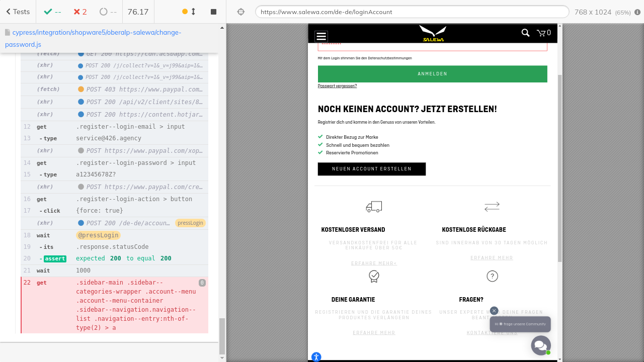Viewport: 644px width, 362px height.
Task: Open the Passwort vergessen link
Action: click(x=337, y=86)
